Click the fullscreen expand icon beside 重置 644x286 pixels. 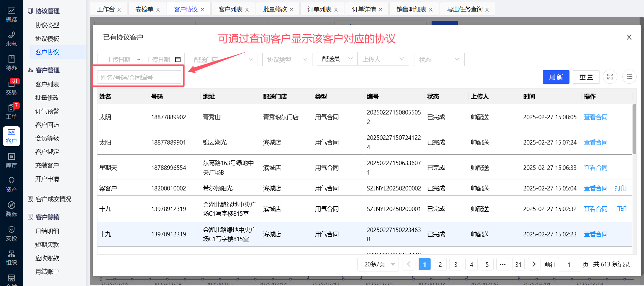tap(610, 77)
